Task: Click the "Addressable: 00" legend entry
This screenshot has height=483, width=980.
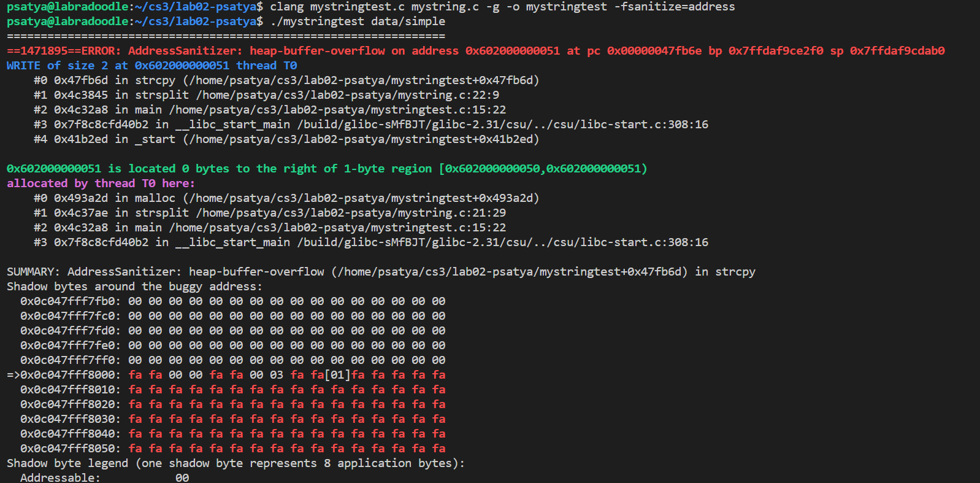Action: (104, 477)
